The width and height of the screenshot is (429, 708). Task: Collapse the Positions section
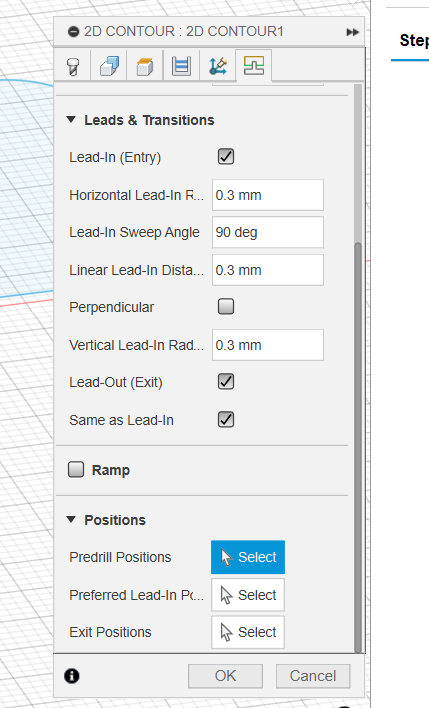(71, 519)
